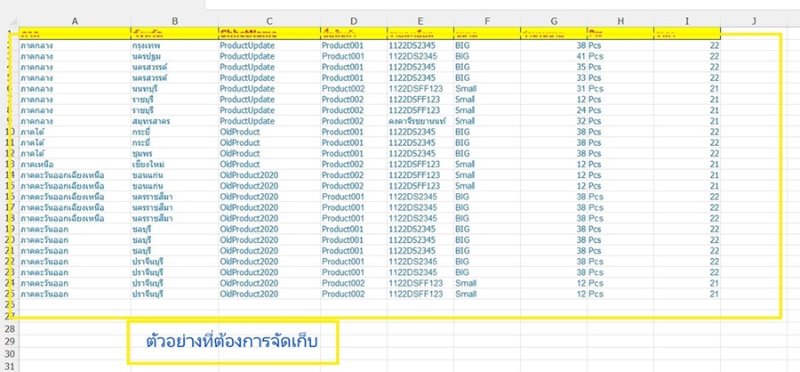
Task: Select the quantity cell showing 35
Action: [x=554, y=67]
